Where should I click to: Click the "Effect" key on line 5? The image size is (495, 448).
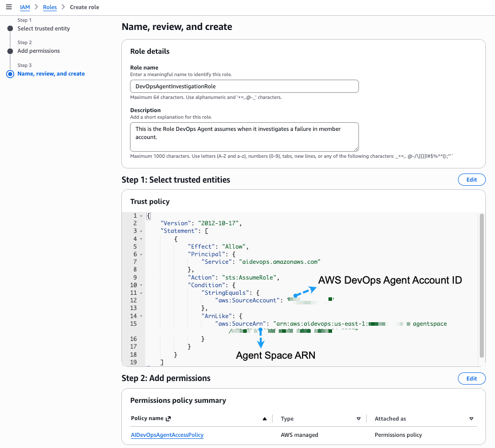tap(201, 247)
